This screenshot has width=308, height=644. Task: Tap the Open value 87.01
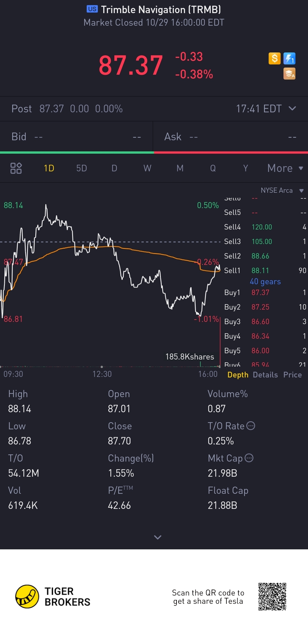coord(119,409)
